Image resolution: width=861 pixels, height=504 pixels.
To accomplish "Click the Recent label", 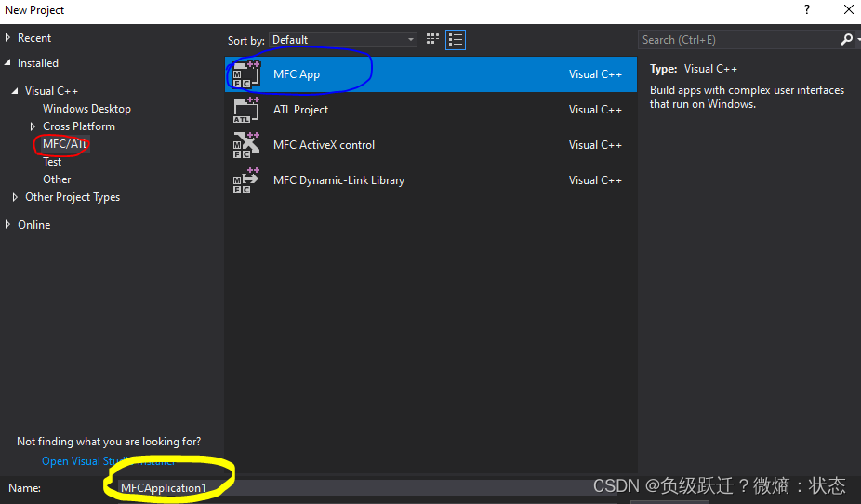I will tap(34, 38).
